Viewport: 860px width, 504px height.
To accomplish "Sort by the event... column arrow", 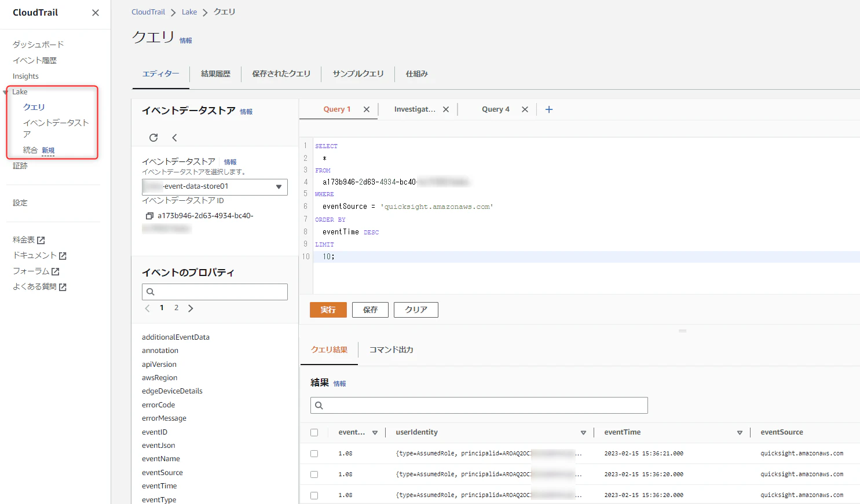I will 375,433.
